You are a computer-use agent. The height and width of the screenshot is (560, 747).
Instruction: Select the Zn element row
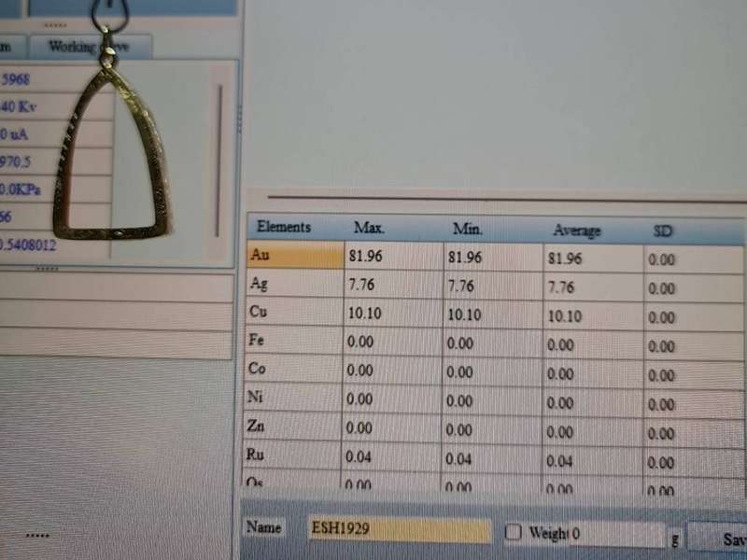pyautogui.click(x=294, y=426)
